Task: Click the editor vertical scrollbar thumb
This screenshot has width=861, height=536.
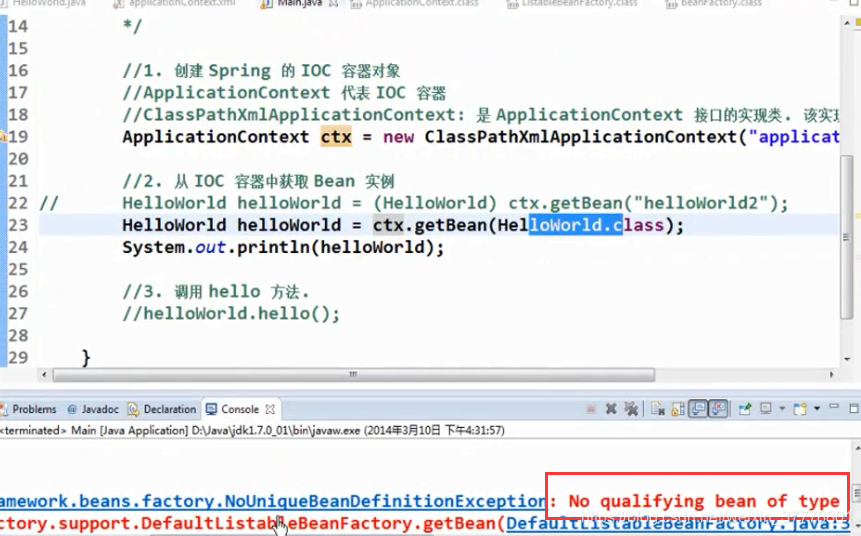Action: pyautogui.click(x=847, y=236)
